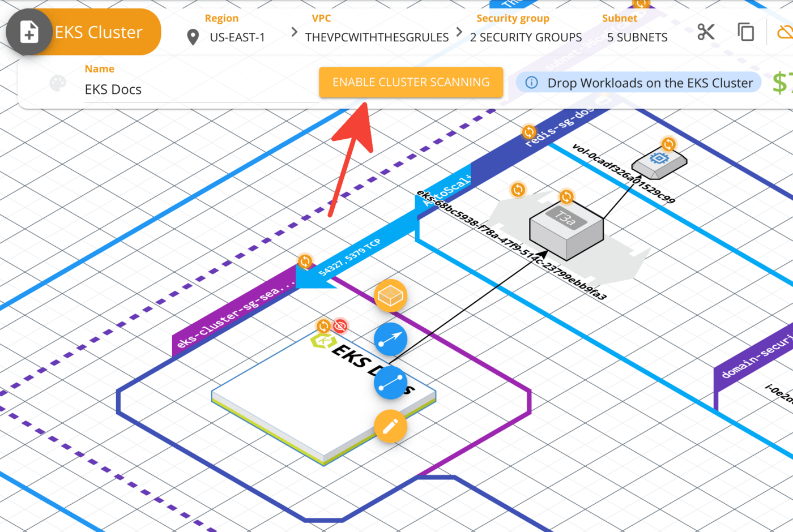Image resolution: width=793 pixels, height=532 pixels.
Task: Click the vol-0cadf326a01529c99 volume label
Action: pyautogui.click(x=623, y=173)
